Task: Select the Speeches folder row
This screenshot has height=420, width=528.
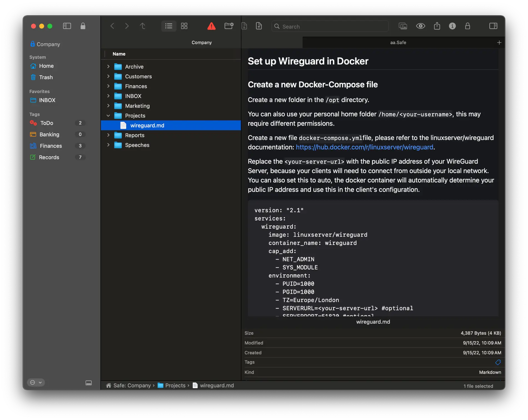Action: [x=171, y=145]
